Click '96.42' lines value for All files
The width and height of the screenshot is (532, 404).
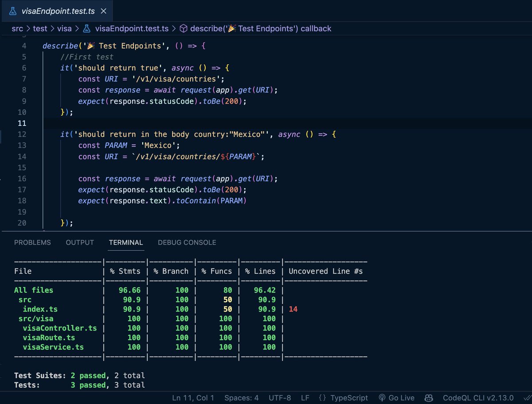click(x=265, y=290)
